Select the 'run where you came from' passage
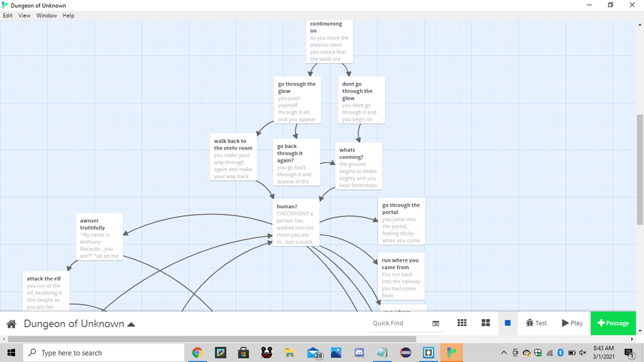644x362 pixels. 401,276
